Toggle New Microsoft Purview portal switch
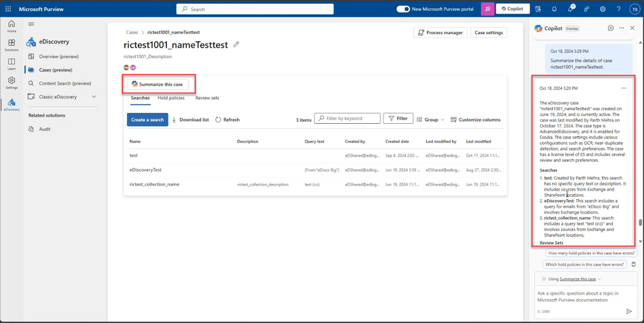644x323 pixels. tap(403, 9)
